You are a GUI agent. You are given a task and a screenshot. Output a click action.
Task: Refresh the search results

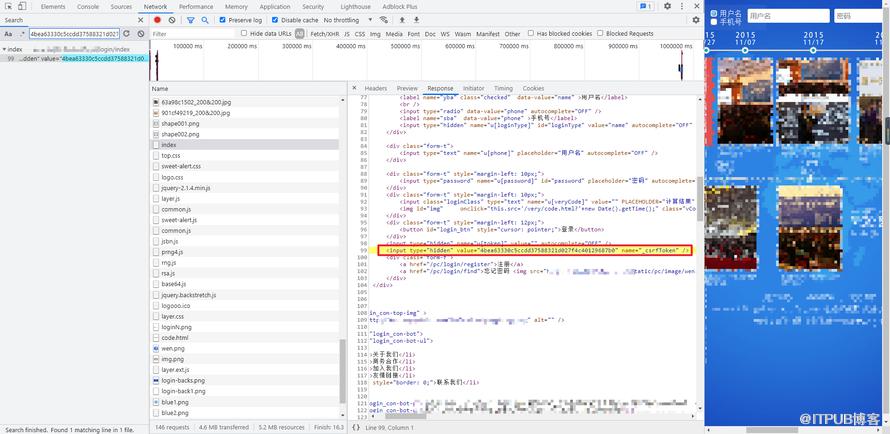click(127, 34)
